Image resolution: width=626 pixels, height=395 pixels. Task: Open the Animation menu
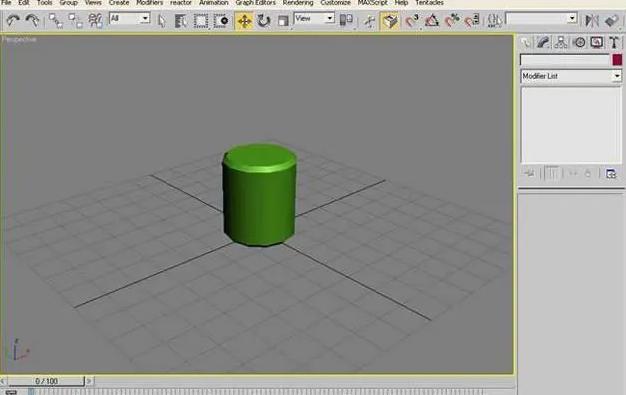[x=214, y=3]
